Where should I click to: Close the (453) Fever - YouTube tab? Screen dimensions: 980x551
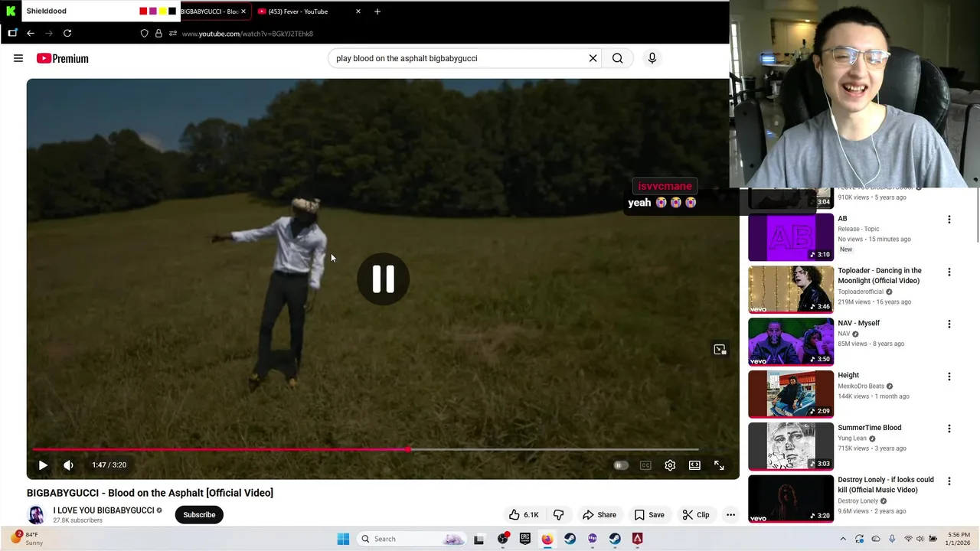pos(358,11)
